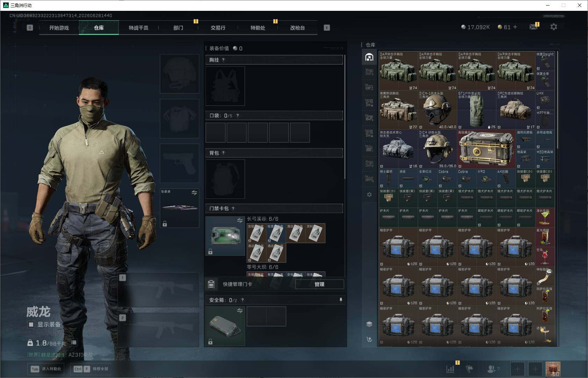This screenshot has width=588, height=378.
Task: Switch to 部门 tab
Action: click(x=178, y=28)
